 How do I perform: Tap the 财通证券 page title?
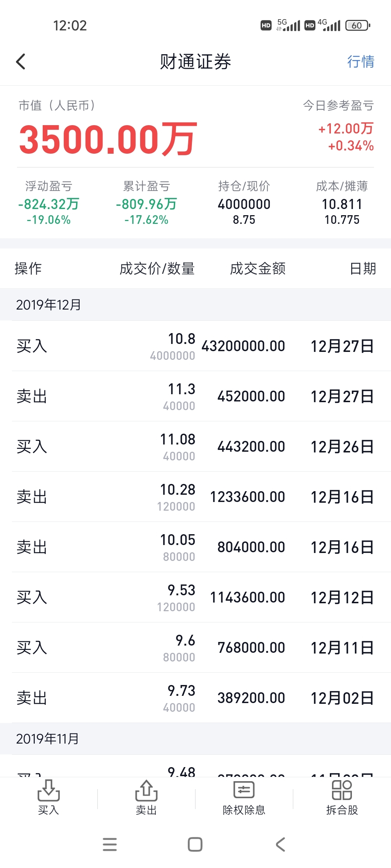[195, 61]
